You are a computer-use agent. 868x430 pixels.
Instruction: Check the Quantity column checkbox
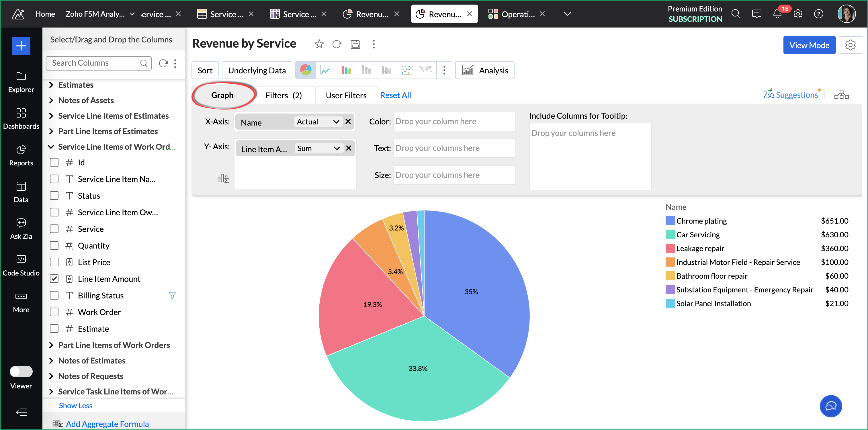click(54, 245)
